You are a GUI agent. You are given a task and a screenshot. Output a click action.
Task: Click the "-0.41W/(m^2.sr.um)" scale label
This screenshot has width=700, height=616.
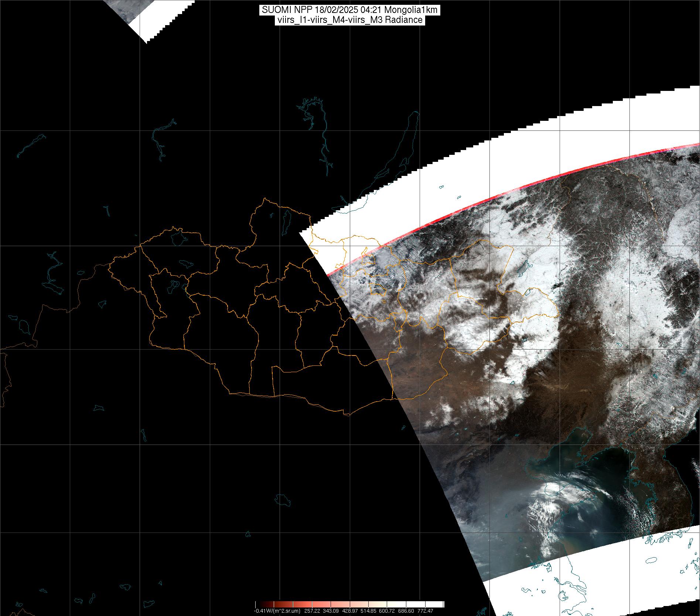coord(277,611)
